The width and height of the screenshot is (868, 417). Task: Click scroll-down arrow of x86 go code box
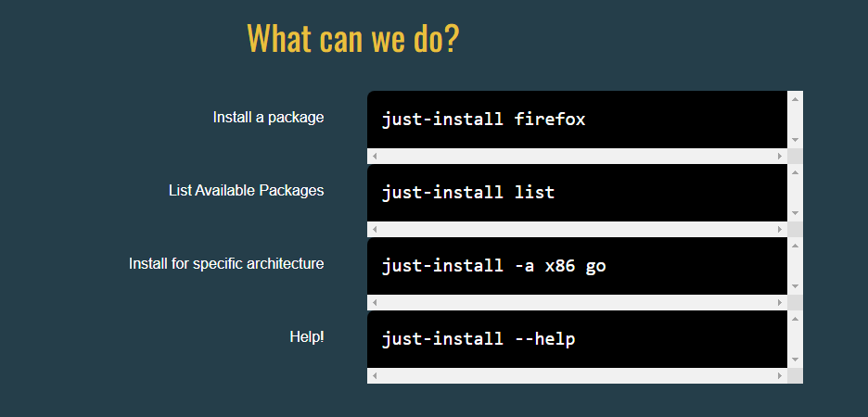795,287
